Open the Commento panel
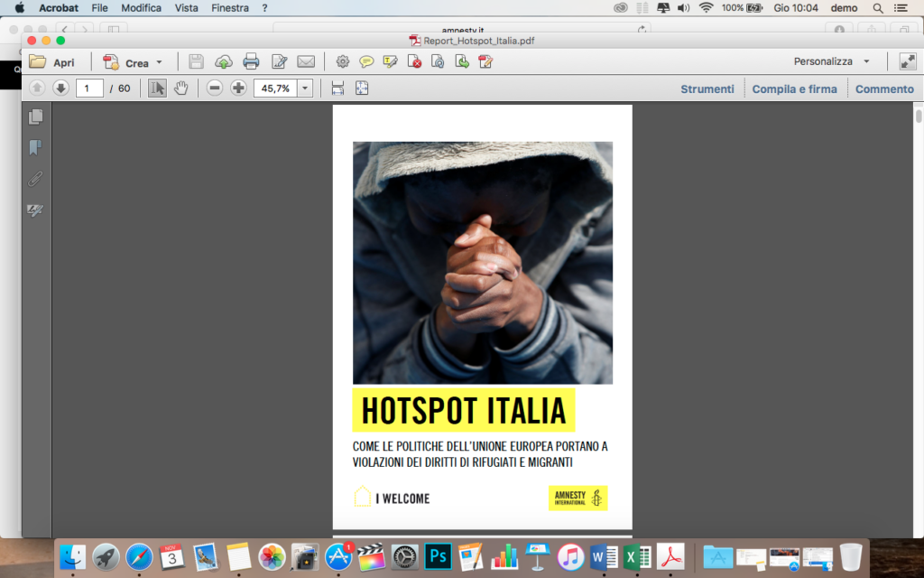Screen dimensions: 924x578 click(x=884, y=89)
